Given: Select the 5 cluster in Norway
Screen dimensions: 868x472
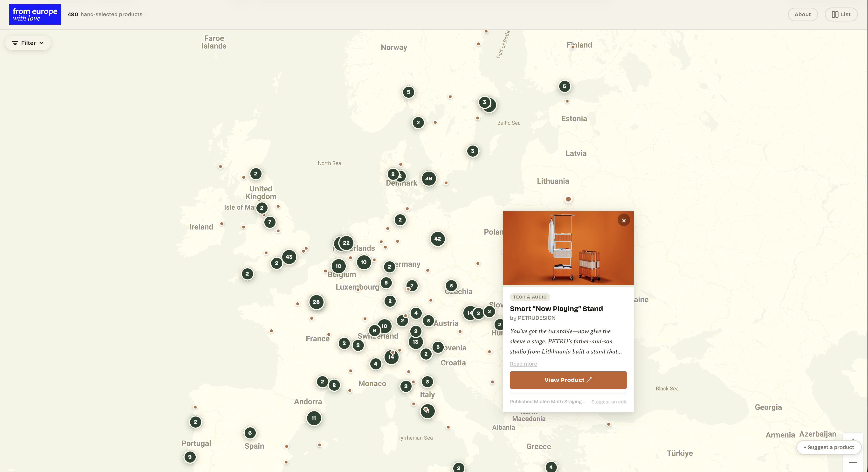Looking at the screenshot, I should tap(408, 92).
